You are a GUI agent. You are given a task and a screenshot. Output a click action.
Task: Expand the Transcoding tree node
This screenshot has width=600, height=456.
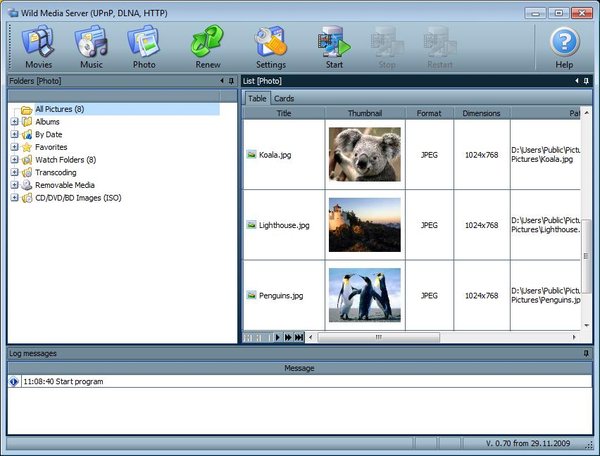tap(14, 172)
